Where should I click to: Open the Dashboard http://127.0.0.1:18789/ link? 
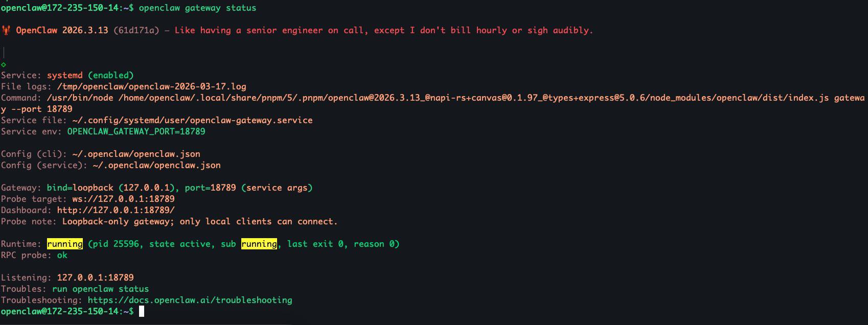(x=116, y=211)
